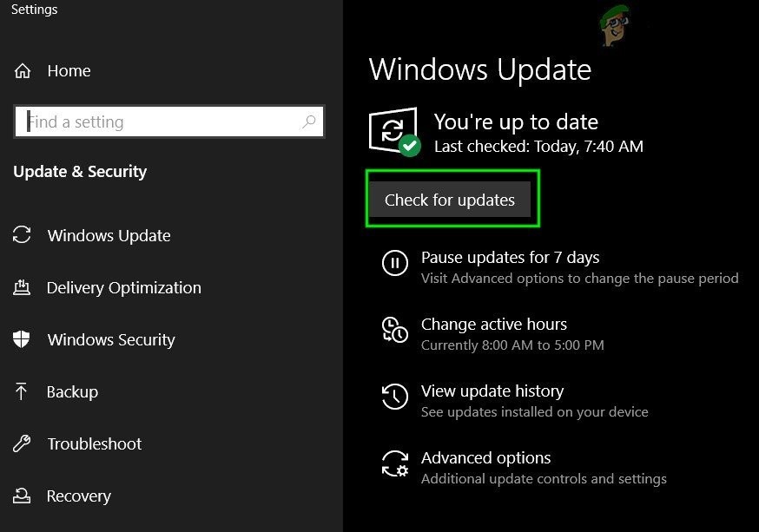Select the Recovery refresh icon
The width and height of the screenshot is (759, 532).
pyautogui.click(x=22, y=496)
